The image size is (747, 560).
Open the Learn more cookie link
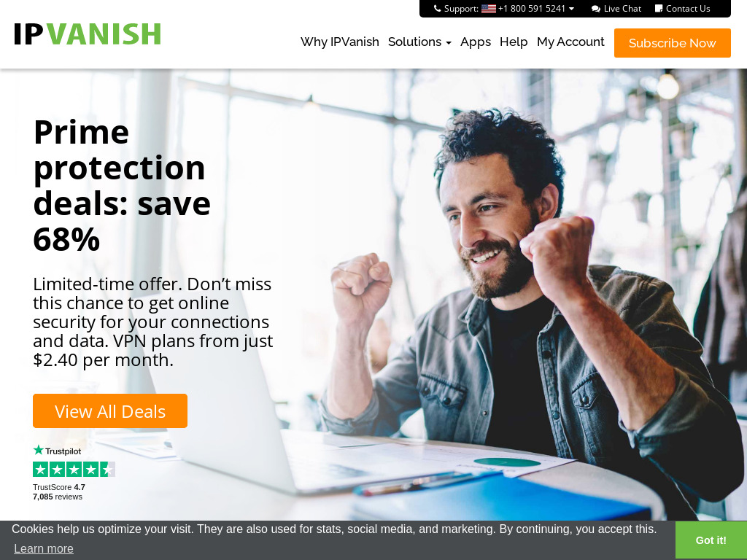click(x=43, y=548)
